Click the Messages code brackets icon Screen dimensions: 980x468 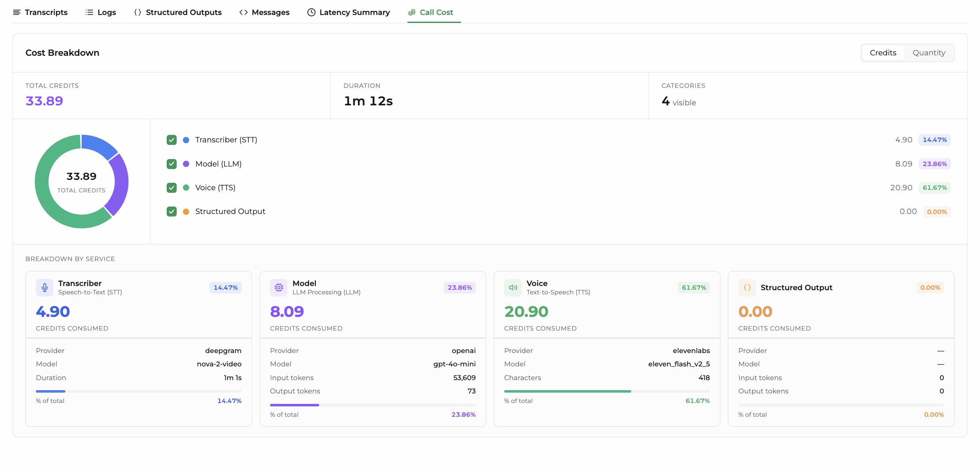coord(244,12)
